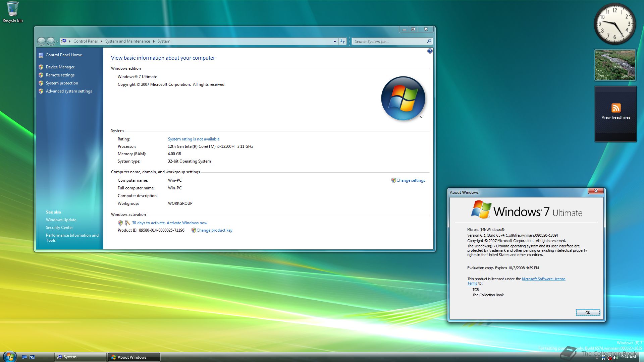Expand arrow after Control Panel breadcrumb
644x362 pixels.
101,41
